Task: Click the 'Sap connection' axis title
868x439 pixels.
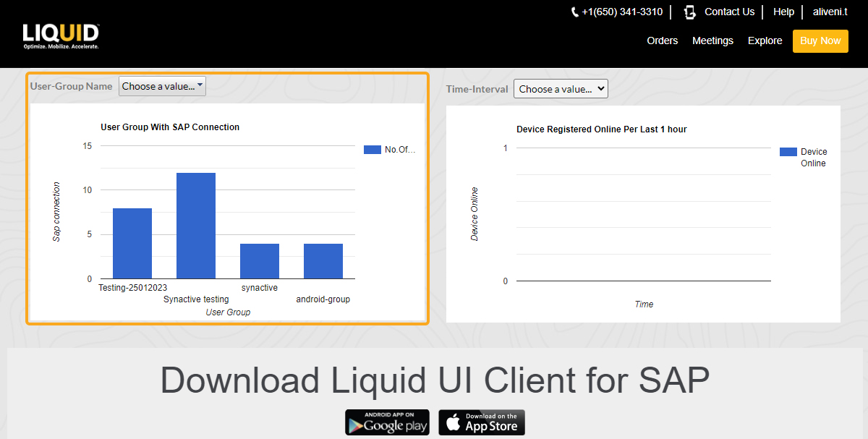Action: point(56,212)
